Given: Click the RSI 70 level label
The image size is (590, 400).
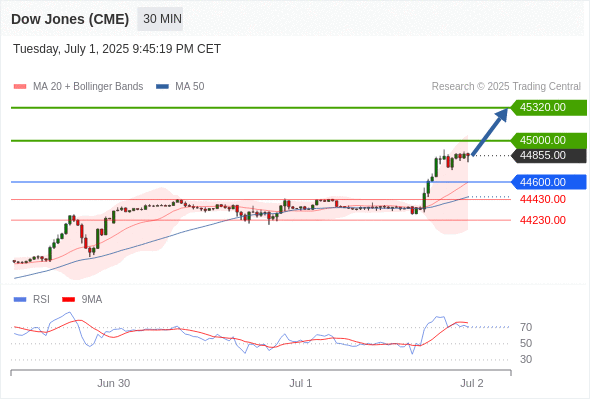Looking at the screenshot, I should (526, 327).
